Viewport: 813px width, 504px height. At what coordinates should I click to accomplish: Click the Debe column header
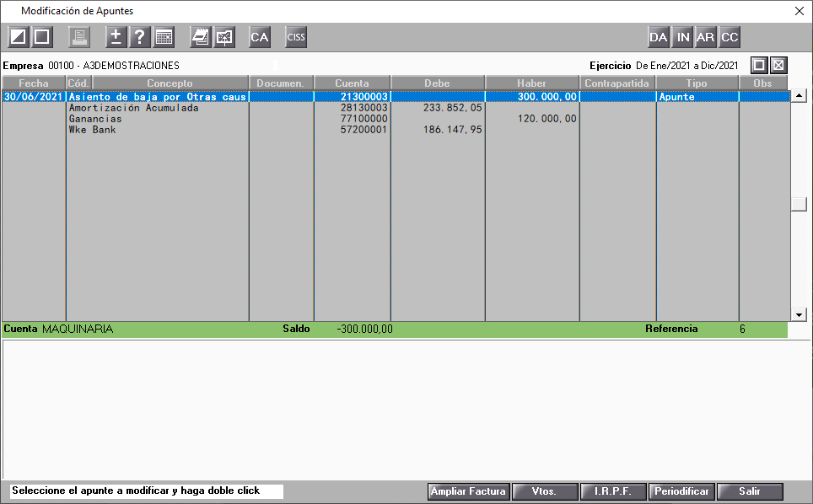[x=438, y=83]
